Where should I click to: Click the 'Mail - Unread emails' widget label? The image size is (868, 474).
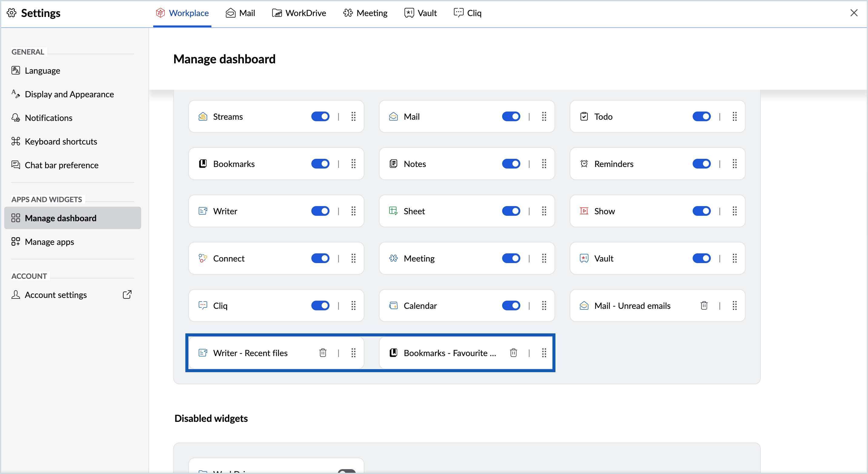632,306
